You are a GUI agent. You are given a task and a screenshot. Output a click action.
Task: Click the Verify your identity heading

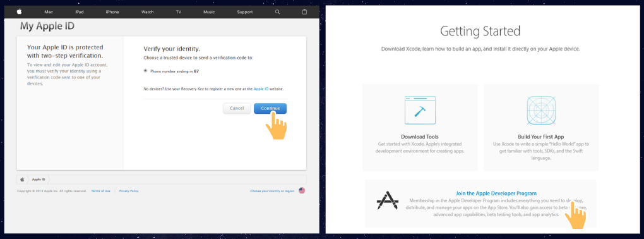point(172,49)
